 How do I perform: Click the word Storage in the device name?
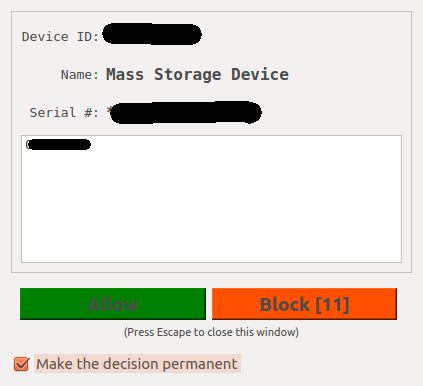point(188,75)
